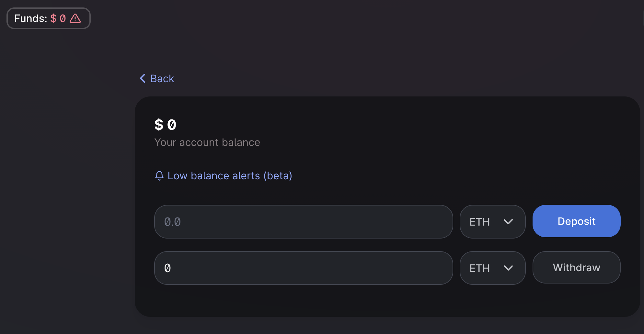Expand the withdraw ETH currency dropdown
The width and height of the screenshot is (644, 334).
click(492, 268)
